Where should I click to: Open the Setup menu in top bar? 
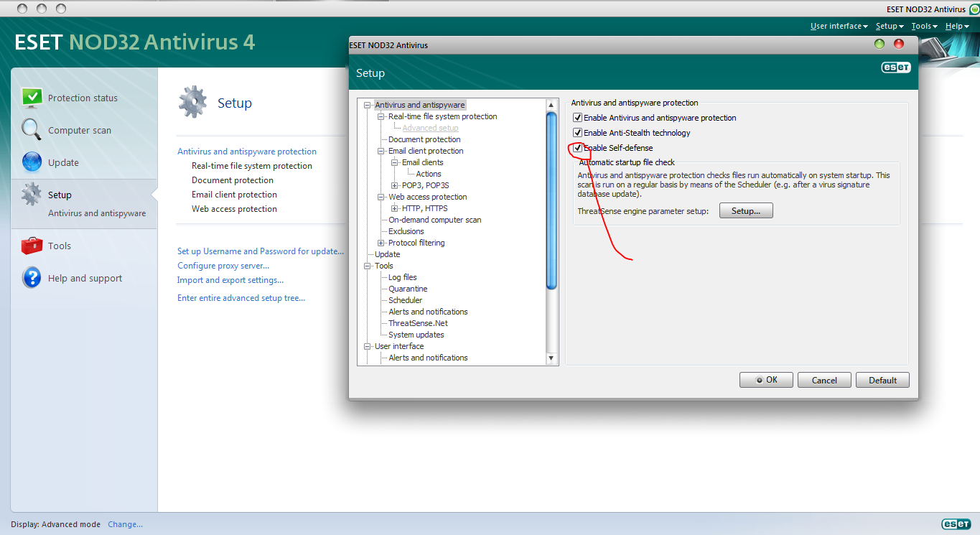(890, 26)
